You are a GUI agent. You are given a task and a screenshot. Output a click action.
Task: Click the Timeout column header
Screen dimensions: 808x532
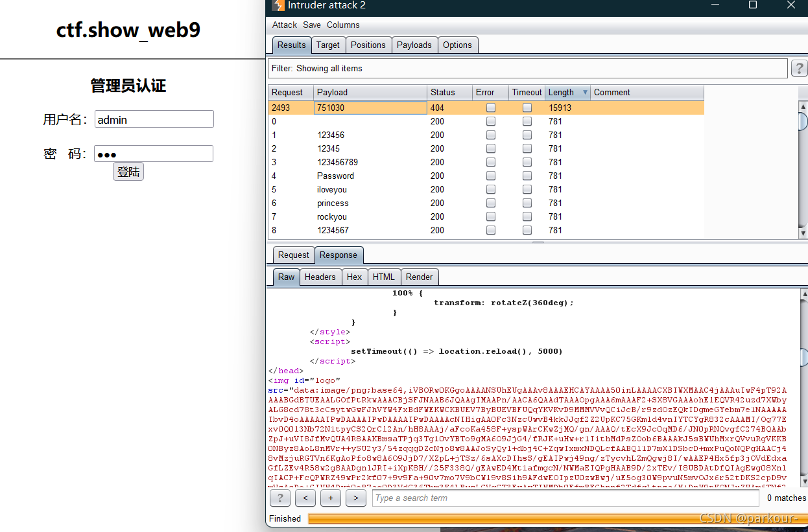(527, 92)
